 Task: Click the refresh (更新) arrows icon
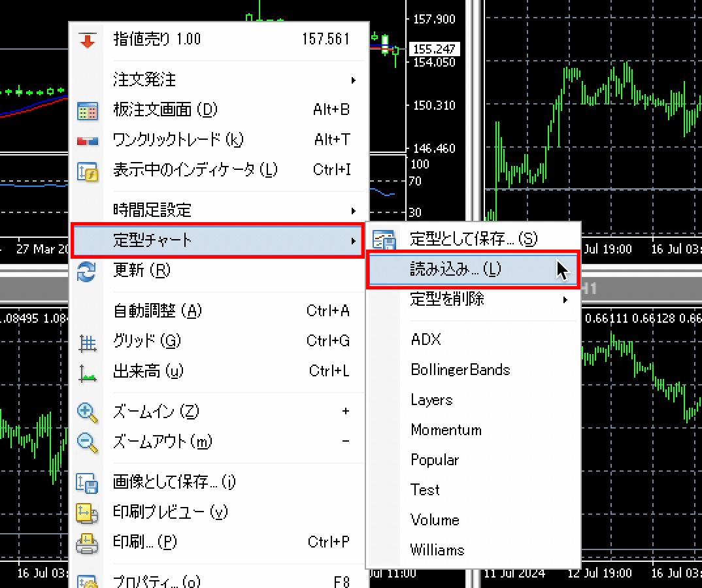pyautogui.click(x=87, y=270)
